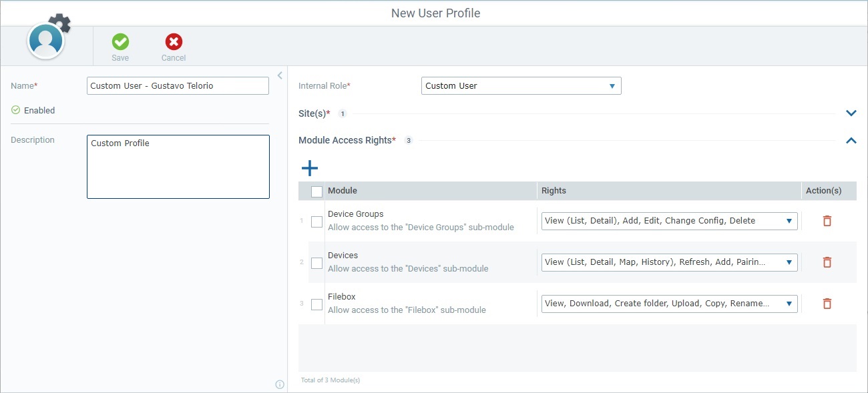The height and width of the screenshot is (393, 868).
Task: Delete the Filebox module row
Action: coord(827,304)
